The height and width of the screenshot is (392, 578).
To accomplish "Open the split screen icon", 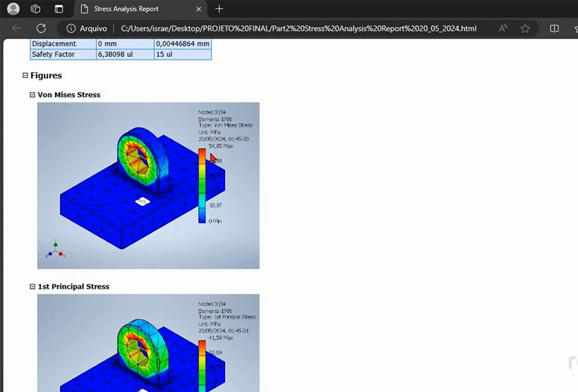I will 554,28.
